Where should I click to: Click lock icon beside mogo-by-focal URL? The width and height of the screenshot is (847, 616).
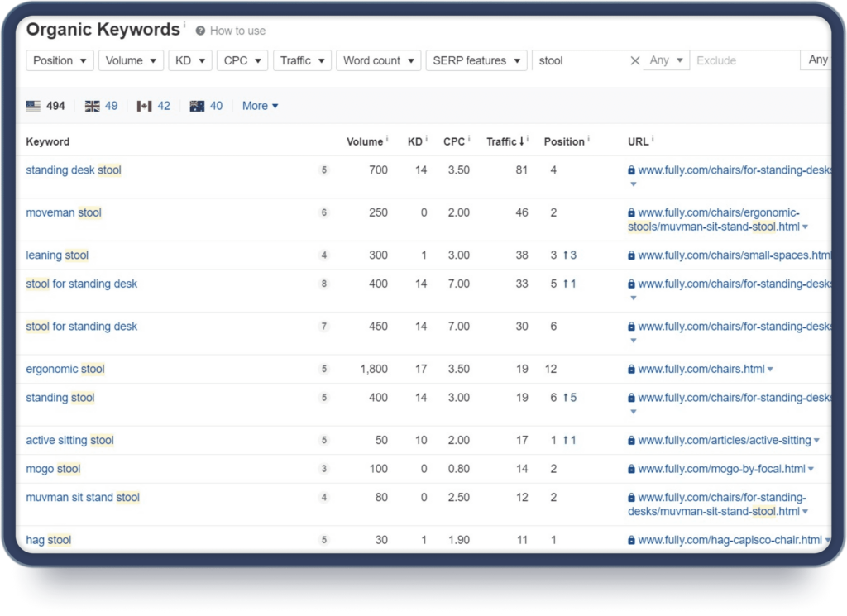(631, 469)
